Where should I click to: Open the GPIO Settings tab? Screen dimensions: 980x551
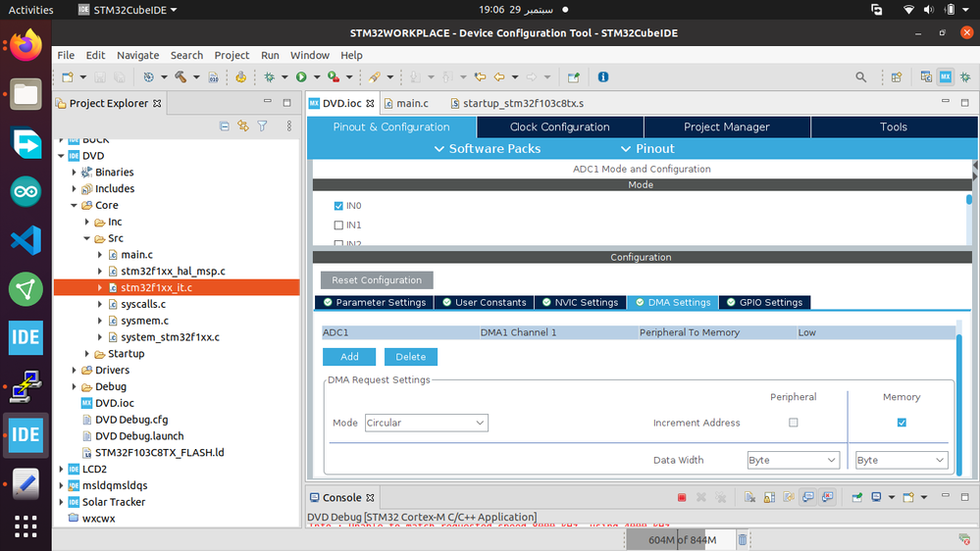pyautogui.click(x=764, y=302)
